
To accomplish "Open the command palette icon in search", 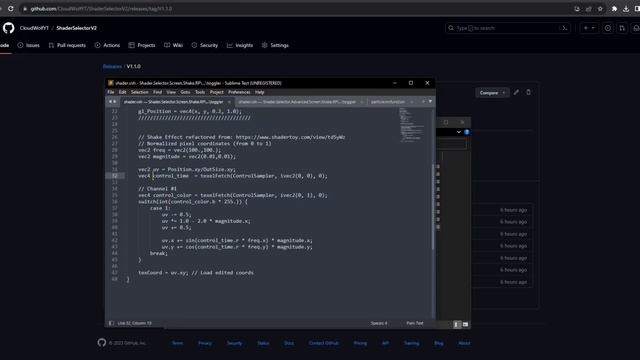I will coord(564,28).
